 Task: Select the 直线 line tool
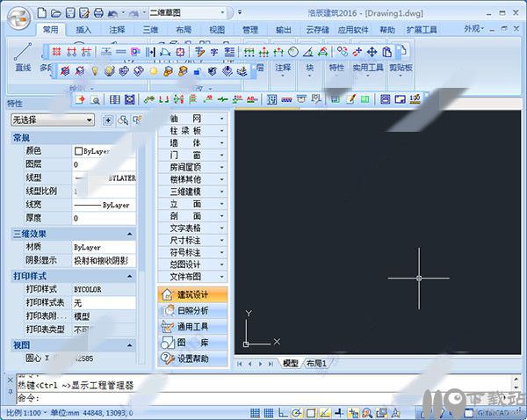click(x=23, y=57)
